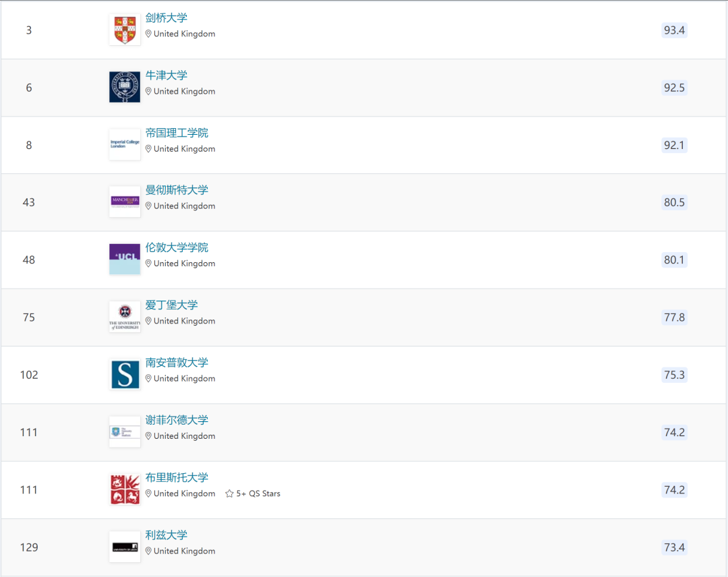Screen dimensions: 728x577
Task: Click the Manchester university logo
Action: point(125,202)
